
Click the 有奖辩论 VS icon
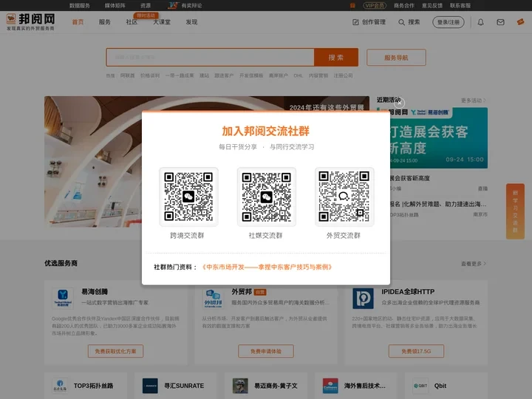coord(173,5)
